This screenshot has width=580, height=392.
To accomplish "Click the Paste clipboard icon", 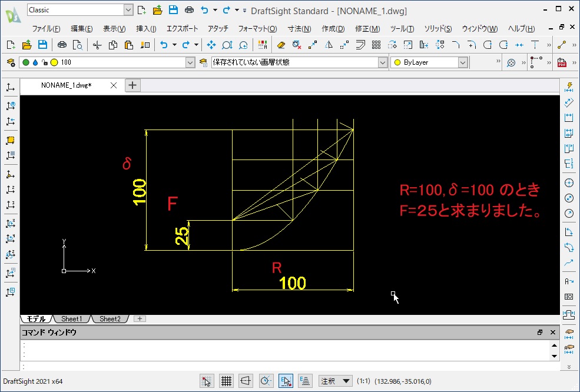I will [x=129, y=45].
